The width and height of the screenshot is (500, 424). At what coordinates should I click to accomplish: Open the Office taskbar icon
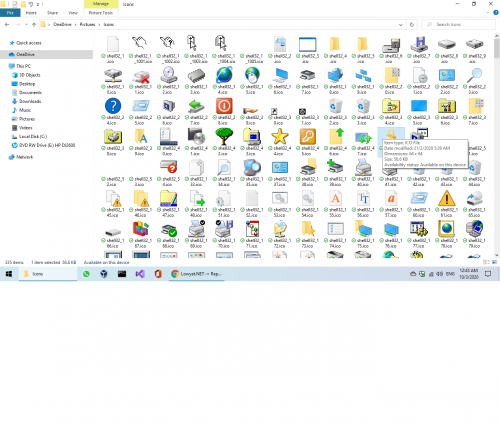[158, 274]
